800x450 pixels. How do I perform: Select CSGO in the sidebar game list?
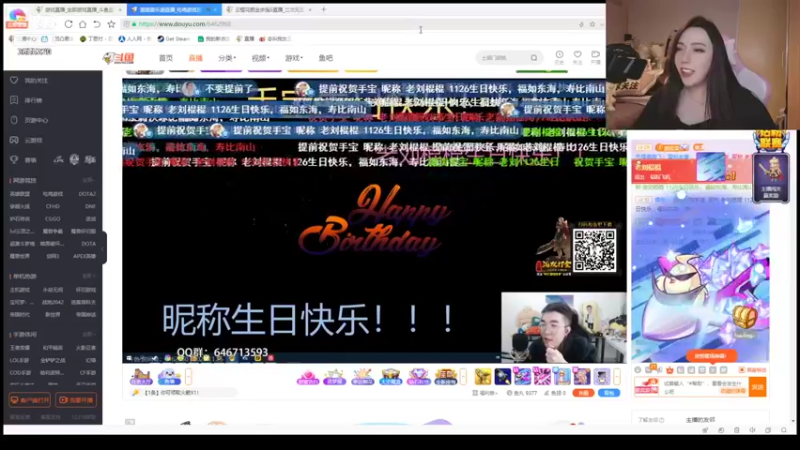(x=53, y=219)
